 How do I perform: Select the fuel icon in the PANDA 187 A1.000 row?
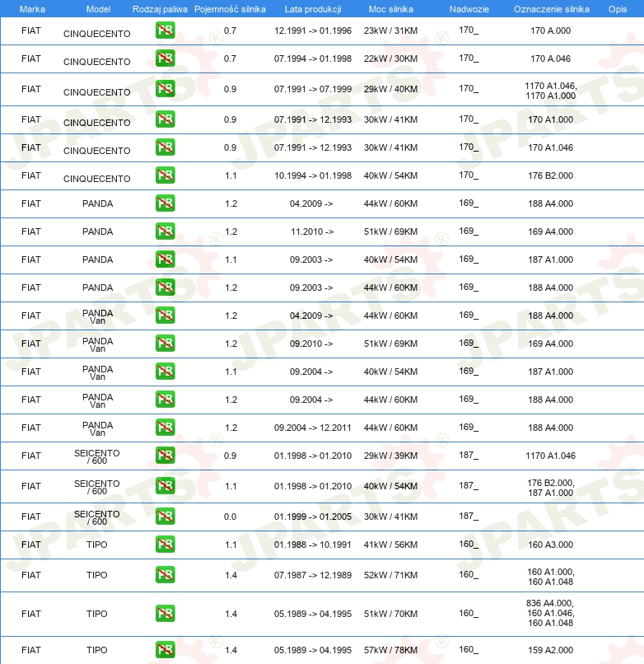166,260
